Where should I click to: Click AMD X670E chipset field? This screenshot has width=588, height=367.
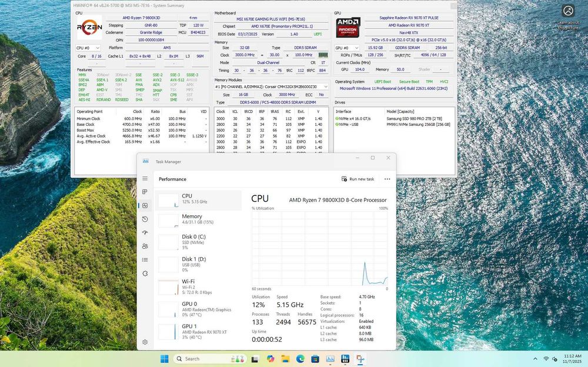click(x=282, y=26)
